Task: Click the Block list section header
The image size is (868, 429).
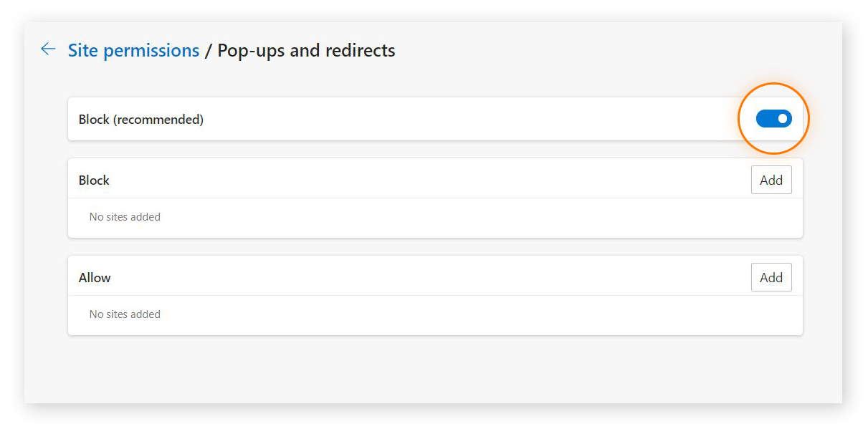Action: tap(94, 180)
